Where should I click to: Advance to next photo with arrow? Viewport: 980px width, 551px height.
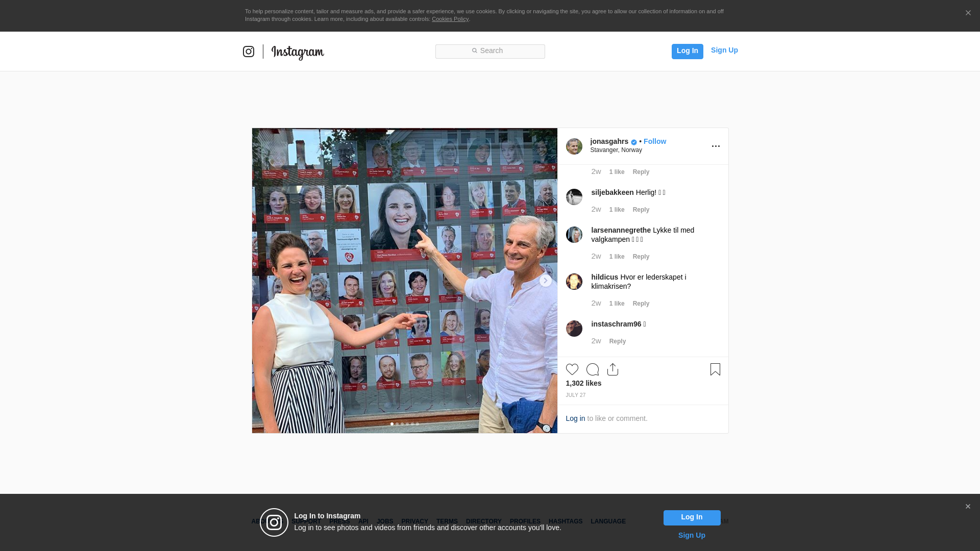coord(546,281)
